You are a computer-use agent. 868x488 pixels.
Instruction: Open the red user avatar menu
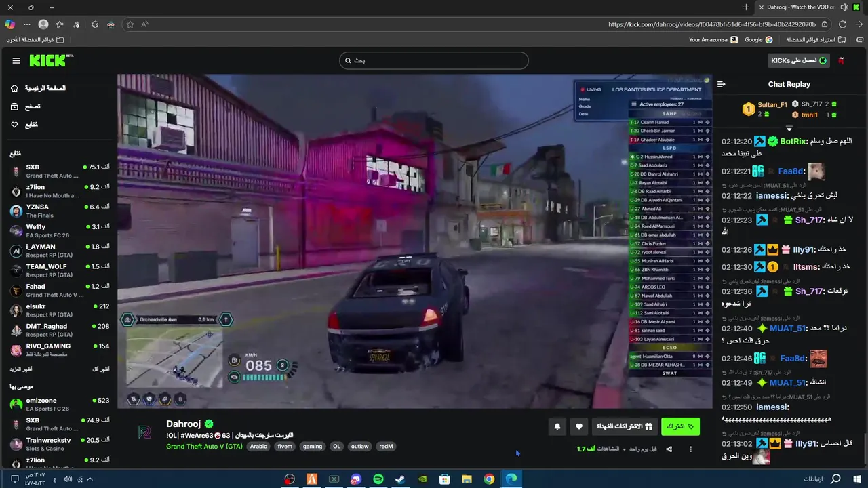click(x=842, y=60)
